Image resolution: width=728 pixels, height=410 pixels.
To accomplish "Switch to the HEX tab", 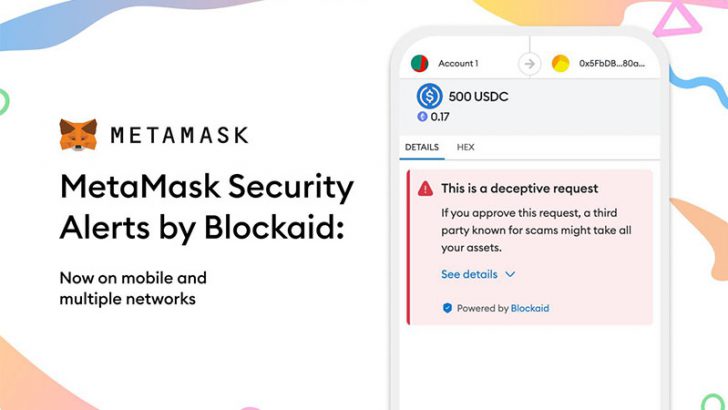I will (x=465, y=147).
